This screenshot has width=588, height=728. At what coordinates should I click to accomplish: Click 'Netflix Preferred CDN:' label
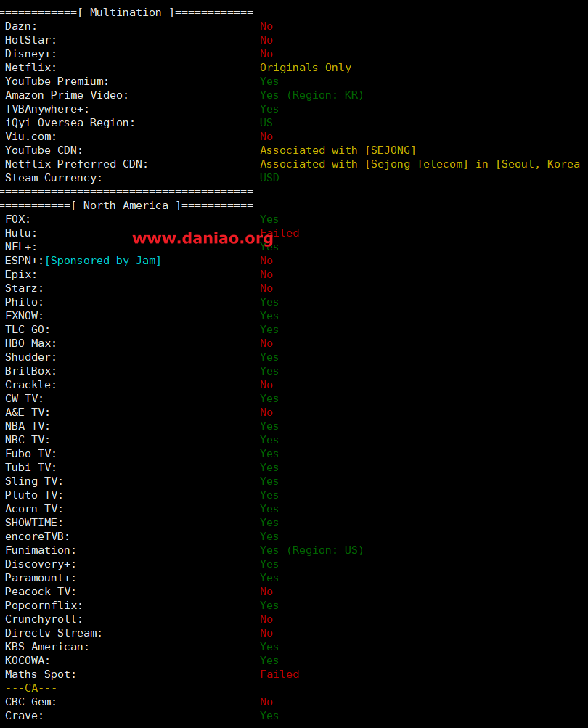[76, 164]
